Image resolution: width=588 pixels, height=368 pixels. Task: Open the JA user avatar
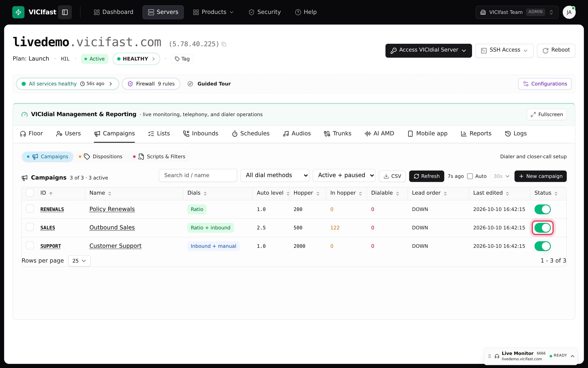tap(569, 12)
